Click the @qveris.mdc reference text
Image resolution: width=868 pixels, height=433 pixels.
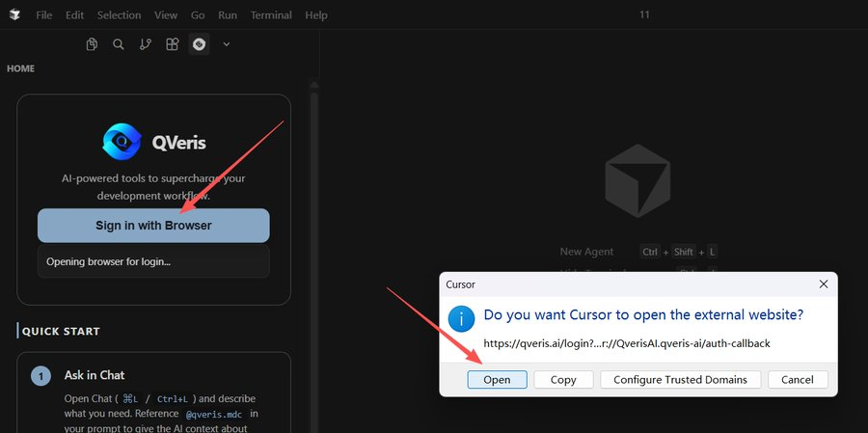tap(214, 414)
